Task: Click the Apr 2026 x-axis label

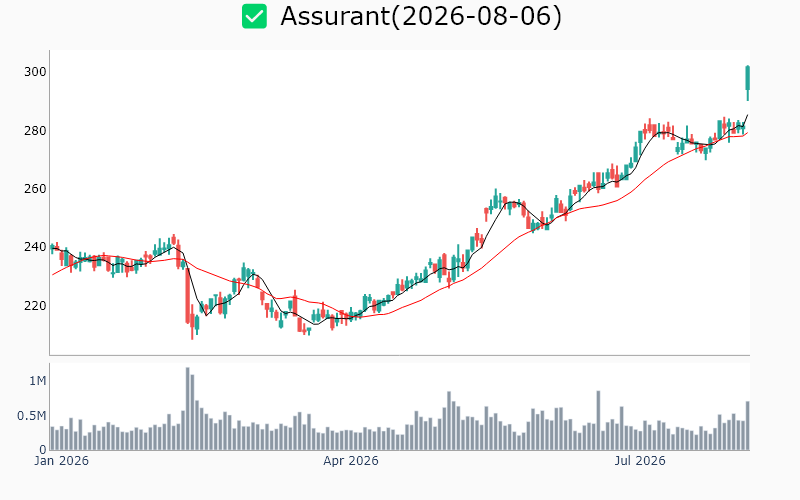Action: click(x=351, y=461)
